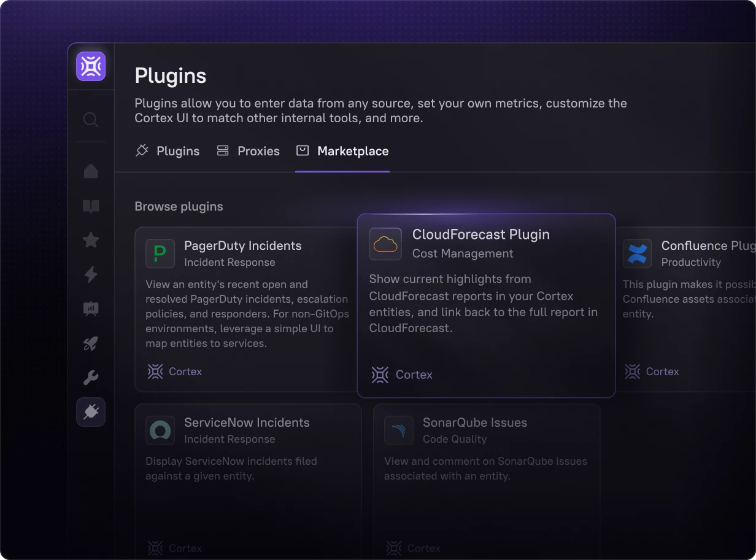Click the presentation chart sidebar icon
The image size is (756, 560).
pos(91,309)
